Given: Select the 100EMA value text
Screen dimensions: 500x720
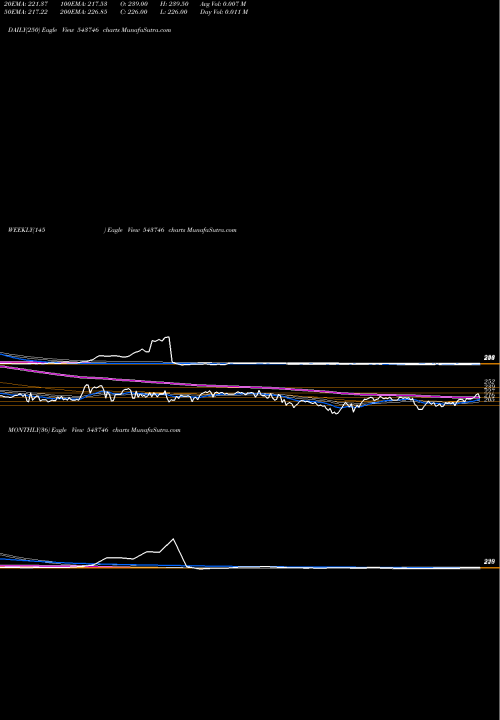Looking at the screenshot, I should [x=83, y=4].
